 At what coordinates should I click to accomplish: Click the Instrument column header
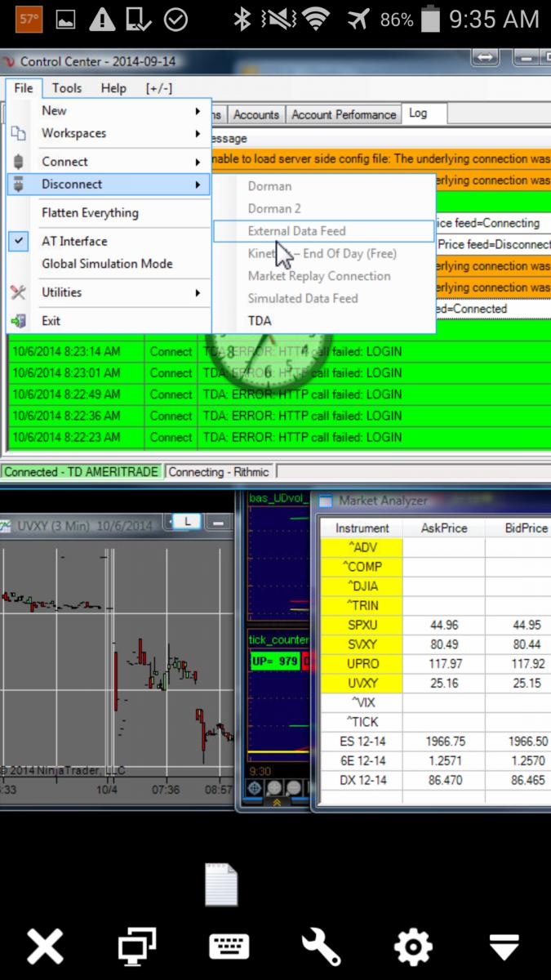362,528
